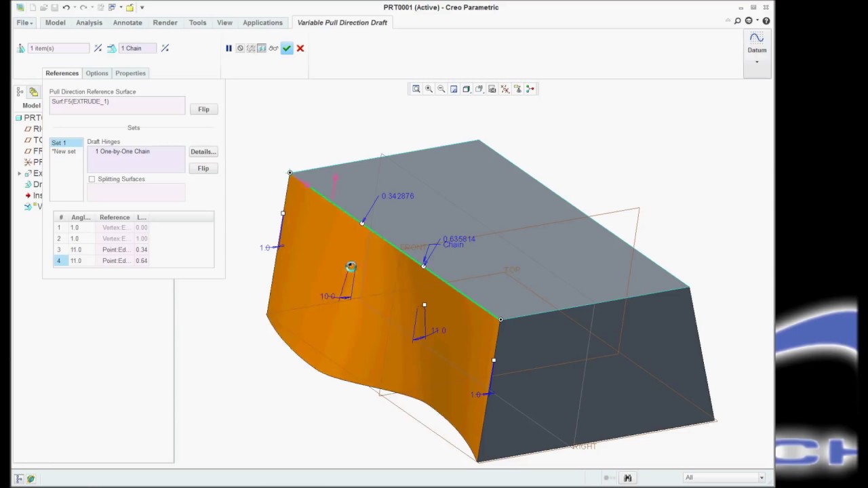Screen dimensions: 868x488
Task: Switch to the Render ribbon tab
Action: click(165, 22)
